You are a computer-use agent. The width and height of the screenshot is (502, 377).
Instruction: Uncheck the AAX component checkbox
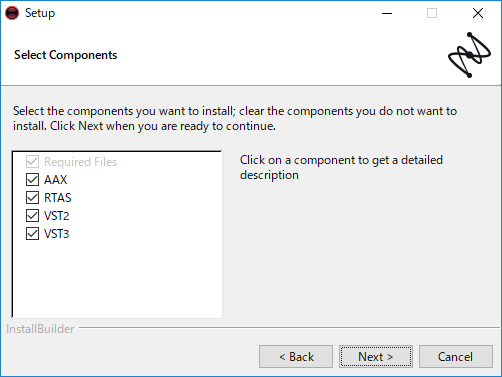coord(32,180)
